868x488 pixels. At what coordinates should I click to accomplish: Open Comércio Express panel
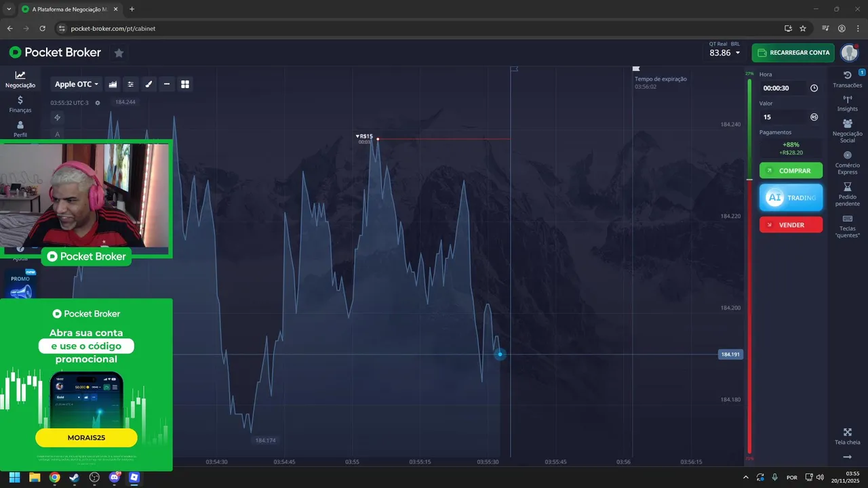point(847,163)
